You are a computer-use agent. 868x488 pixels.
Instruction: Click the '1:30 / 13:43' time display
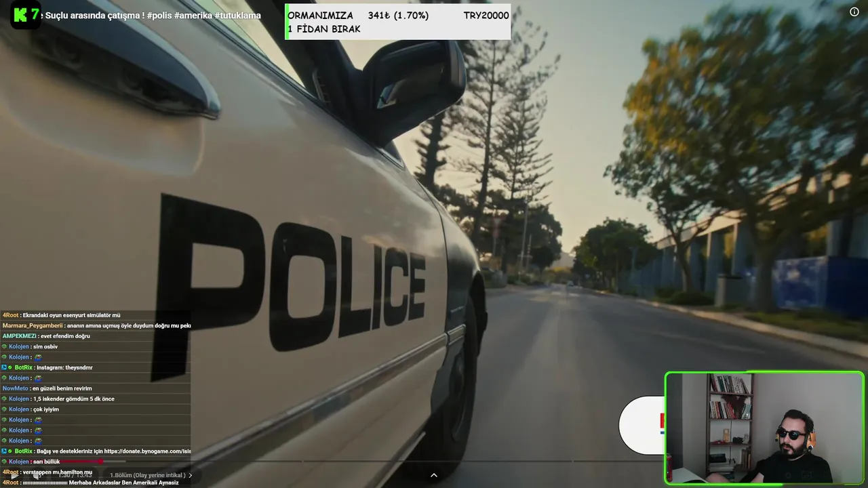(75, 475)
